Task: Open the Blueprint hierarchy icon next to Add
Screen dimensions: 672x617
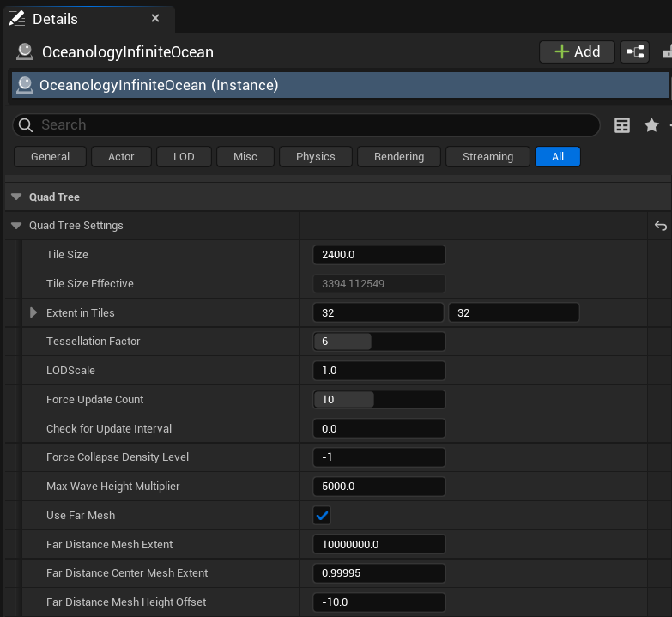Action: [x=635, y=51]
